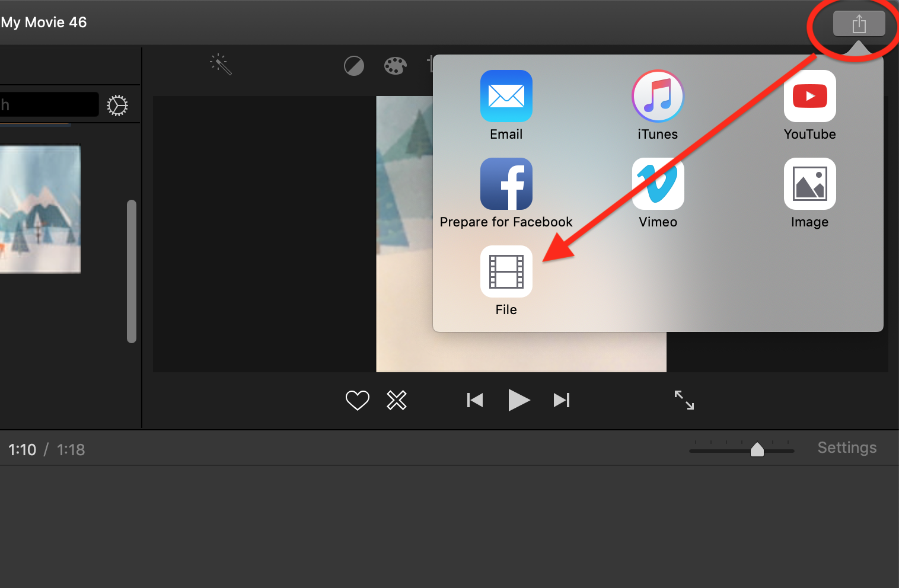Screen dimensions: 899x588
Task: Reject clip with the X icon
Action: [x=397, y=401]
